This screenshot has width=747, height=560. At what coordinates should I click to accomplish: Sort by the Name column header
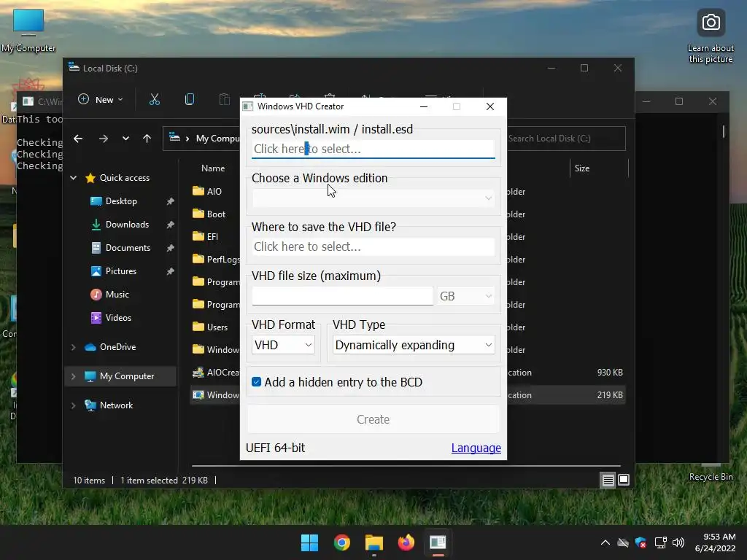pos(213,168)
